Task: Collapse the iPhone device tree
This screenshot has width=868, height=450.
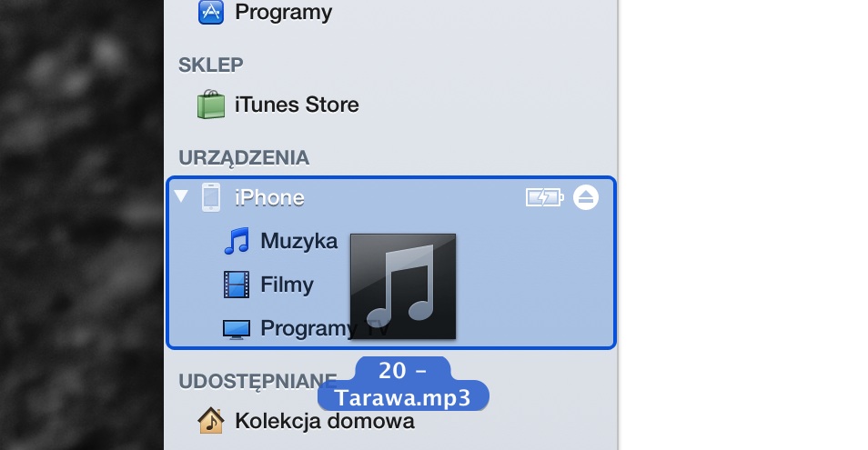Action: click(x=181, y=195)
